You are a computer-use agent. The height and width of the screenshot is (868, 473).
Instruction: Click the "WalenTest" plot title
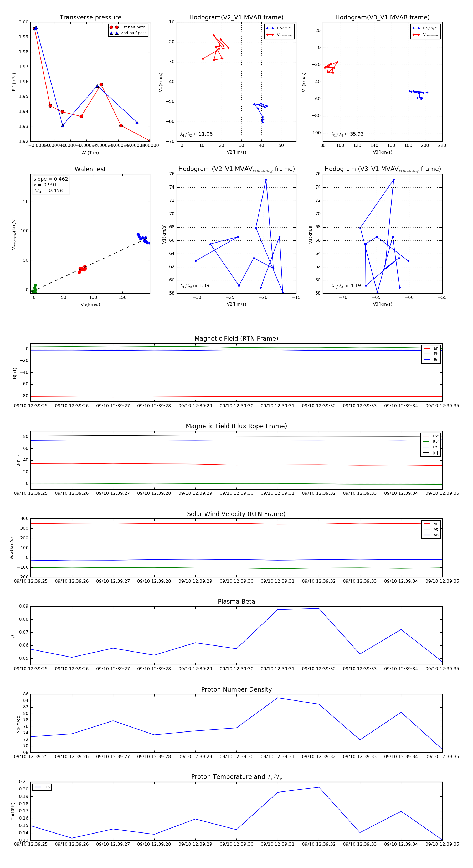[x=90, y=169]
